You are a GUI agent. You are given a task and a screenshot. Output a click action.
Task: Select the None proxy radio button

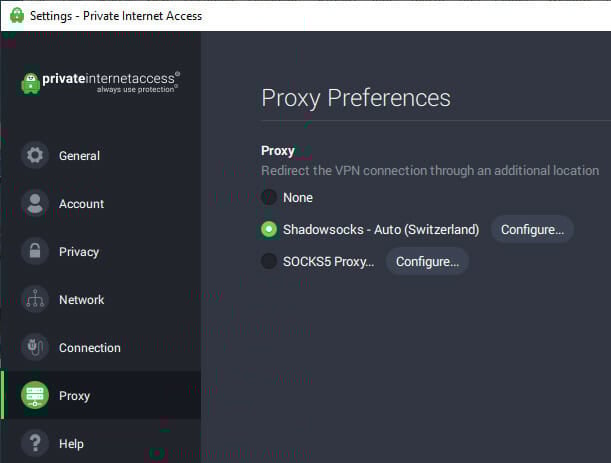269,198
